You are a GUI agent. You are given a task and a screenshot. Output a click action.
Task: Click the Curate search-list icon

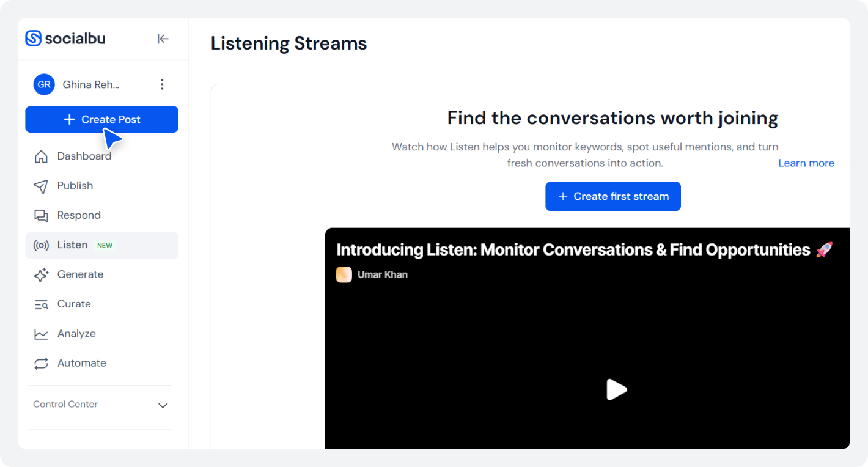[41, 304]
